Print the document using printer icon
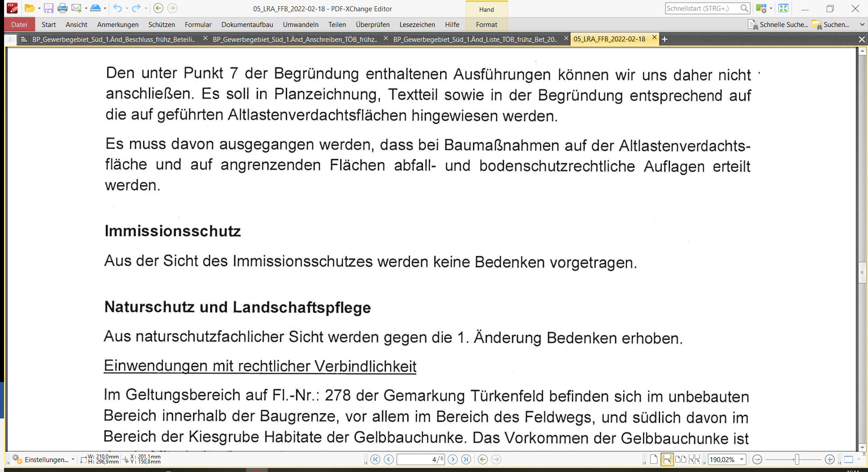This screenshot has height=472, width=868. pos(63,8)
